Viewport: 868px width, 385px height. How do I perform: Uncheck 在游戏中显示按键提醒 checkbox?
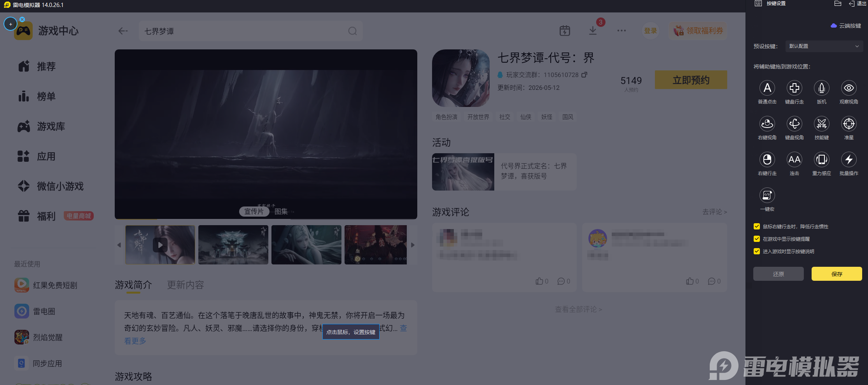(756, 239)
